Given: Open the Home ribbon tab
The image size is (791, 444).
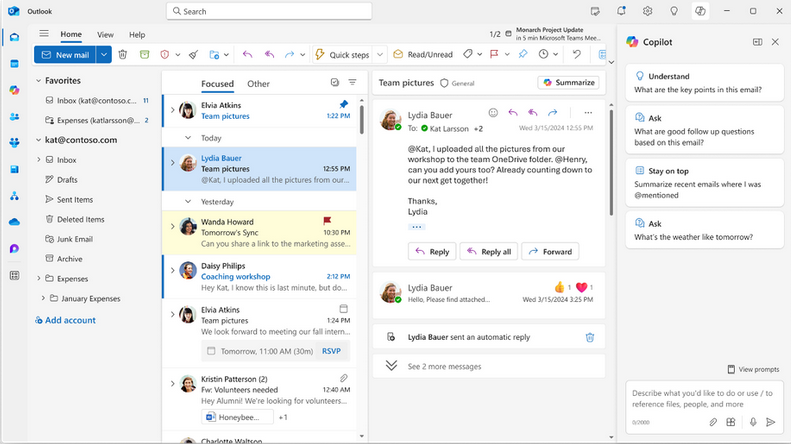Looking at the screenshot, I should point(71,34).
